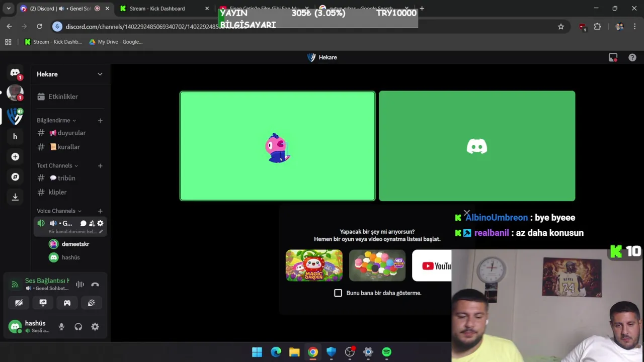Reload the Discord page

(x=39, y=26)
